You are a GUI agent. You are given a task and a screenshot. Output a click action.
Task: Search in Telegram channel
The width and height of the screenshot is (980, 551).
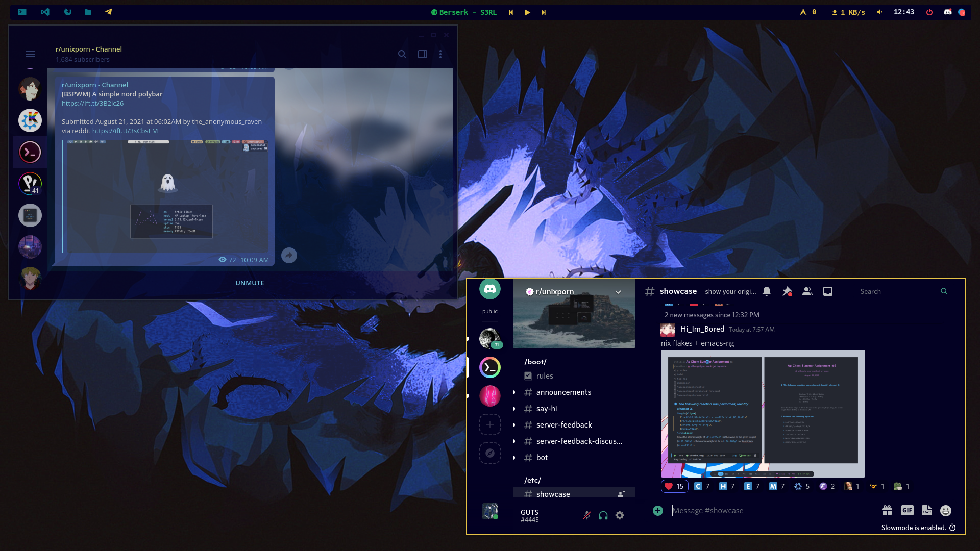coord(402,54)
